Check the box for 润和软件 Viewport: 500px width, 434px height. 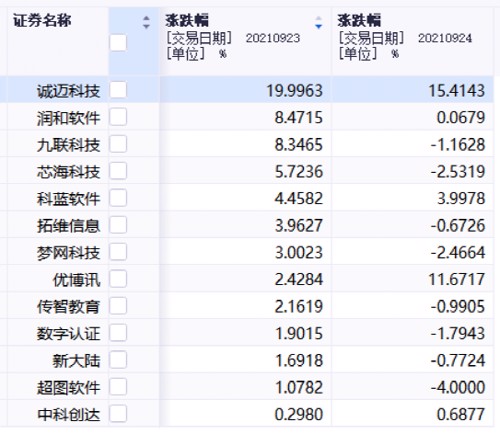click(x=118, y=117)
